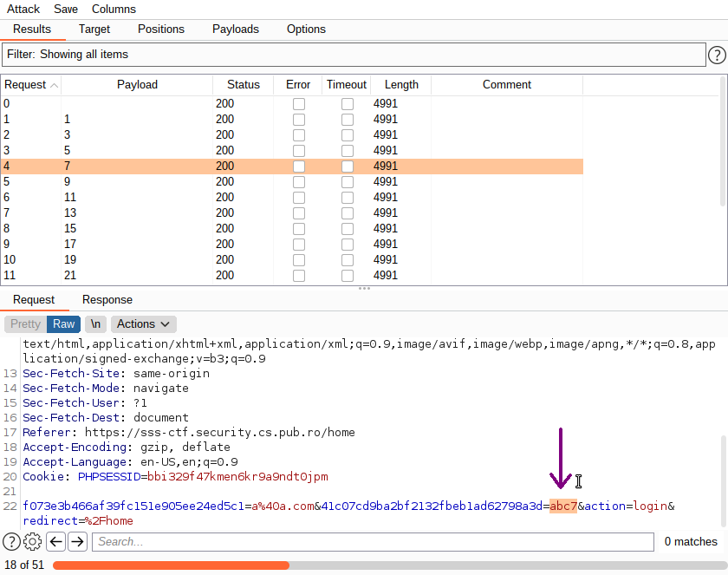Toggle the \n non-printable characters button
The height and width of the screenshot is (575, 728).
point(95,324)
